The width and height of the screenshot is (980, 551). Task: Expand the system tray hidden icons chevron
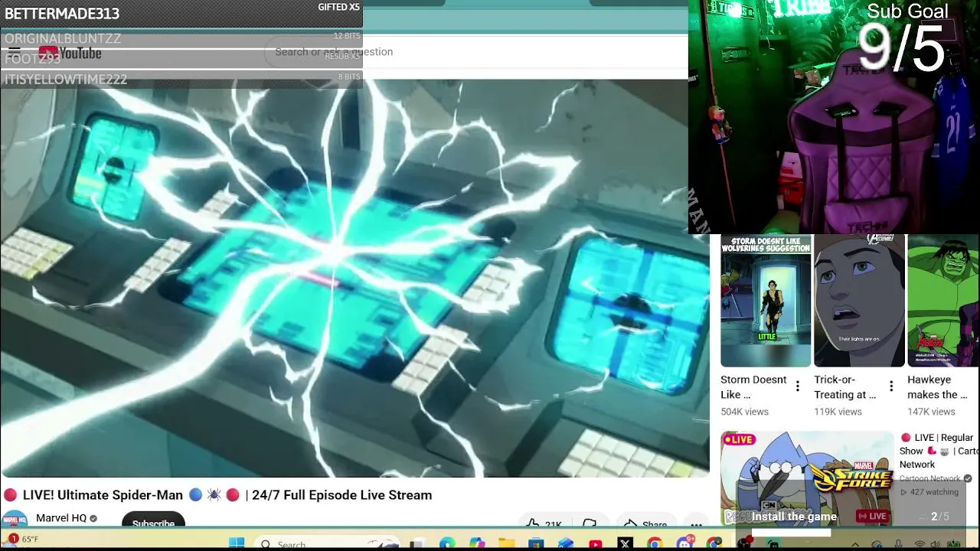[855, 545]
